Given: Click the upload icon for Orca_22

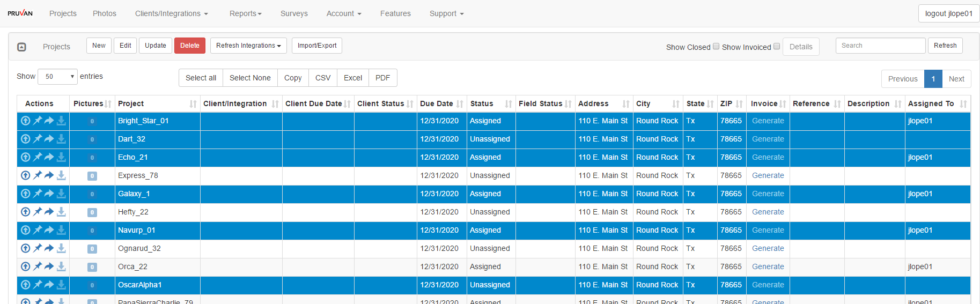Looking at the screenshot, I should pyautogui.click(x=25, y=267).
